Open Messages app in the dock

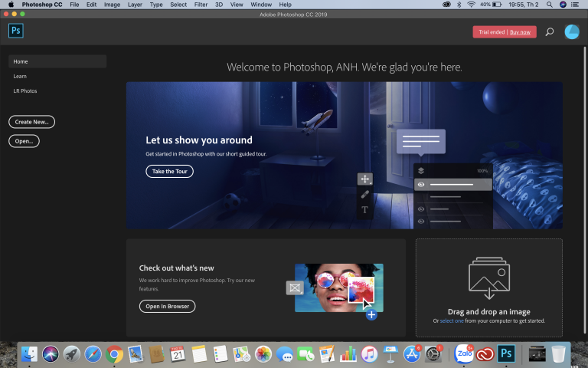[284, 354]
